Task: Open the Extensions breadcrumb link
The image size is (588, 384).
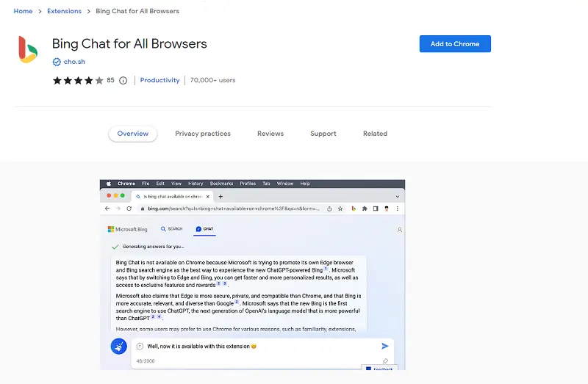Action: point(64,11)
